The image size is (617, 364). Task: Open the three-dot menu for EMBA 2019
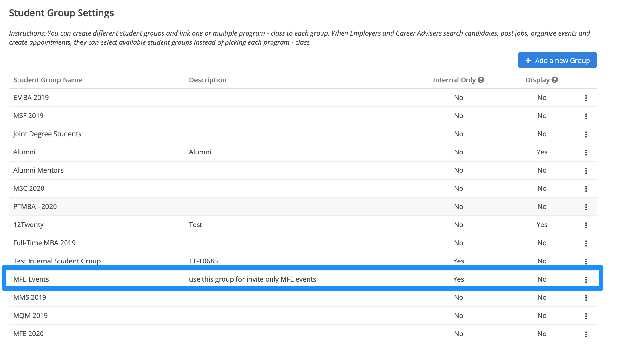coord(586,98)
